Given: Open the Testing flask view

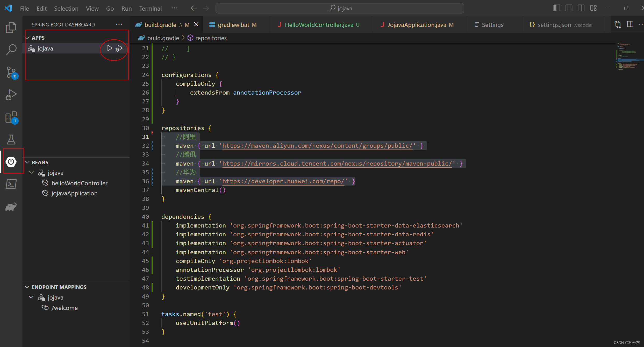Looking at the screenshot, I should 11,139.
